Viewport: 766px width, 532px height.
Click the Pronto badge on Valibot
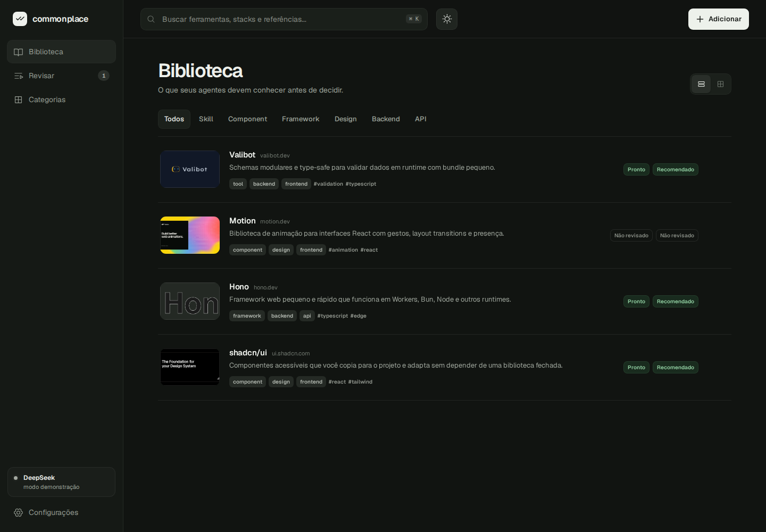(x=636, y=170)
